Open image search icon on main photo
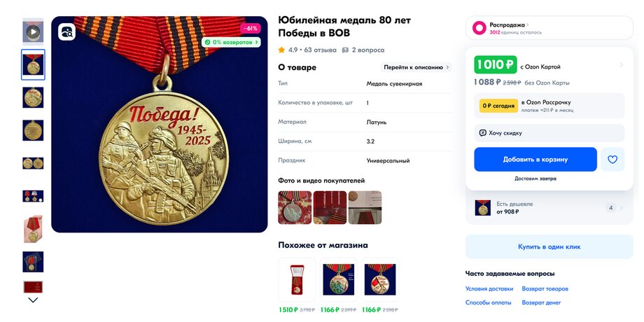644x322 pixels. click(x=66, y=32)
